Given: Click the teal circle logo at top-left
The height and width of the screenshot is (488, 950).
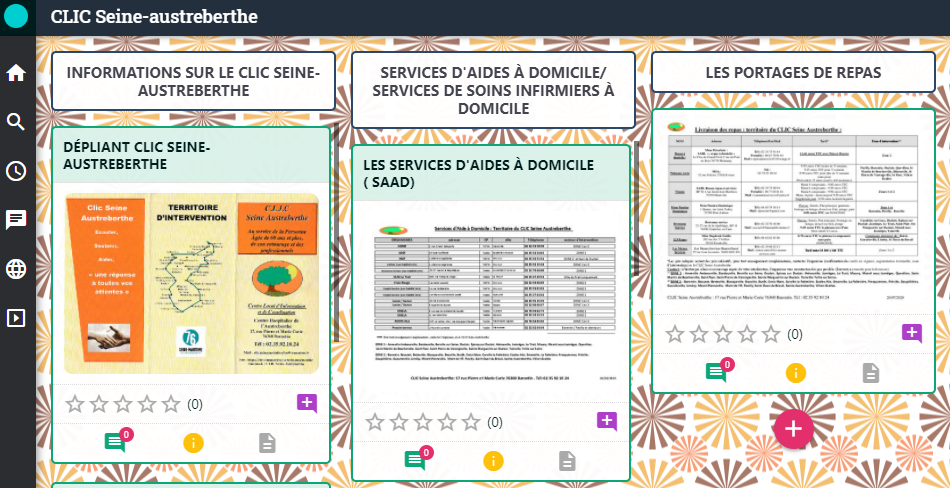Looking at the screenshot, I should (x=16, y=17).
